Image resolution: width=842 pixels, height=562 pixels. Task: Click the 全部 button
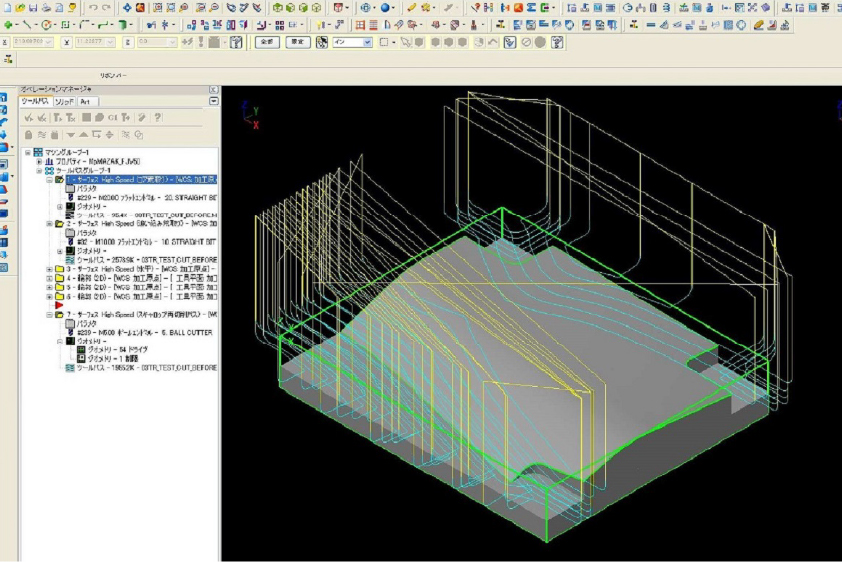click(x=267, y=43)
